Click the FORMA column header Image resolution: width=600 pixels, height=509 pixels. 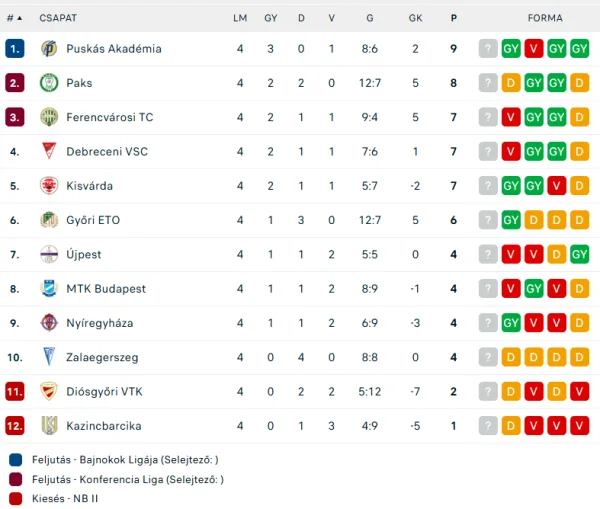[545, 18]
